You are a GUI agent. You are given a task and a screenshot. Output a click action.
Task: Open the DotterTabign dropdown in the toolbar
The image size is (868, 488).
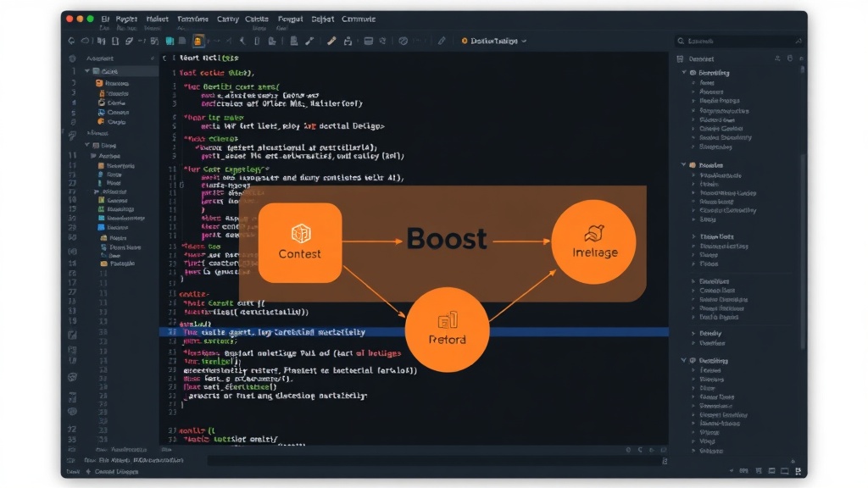[494, 41]
